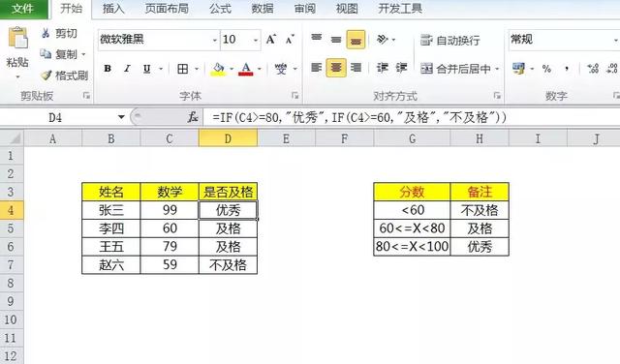Toggle underline formatting
The image size is (620, 364).
[x=146, y=69]
